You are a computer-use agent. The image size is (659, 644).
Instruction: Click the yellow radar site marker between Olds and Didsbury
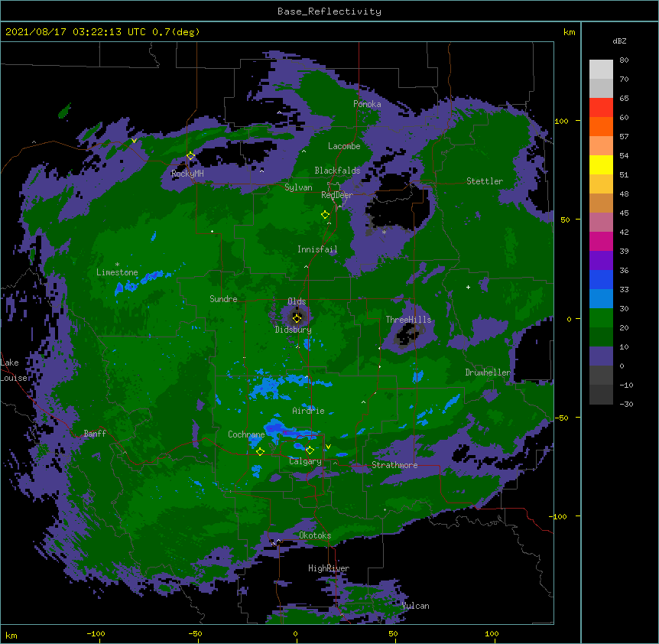click(x=297, y=318)
